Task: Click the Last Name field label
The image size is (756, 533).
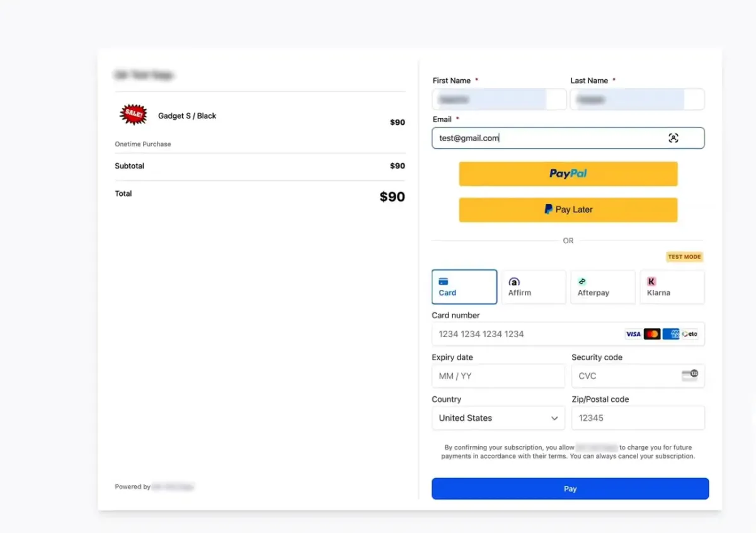Action: tap(589, 81)
